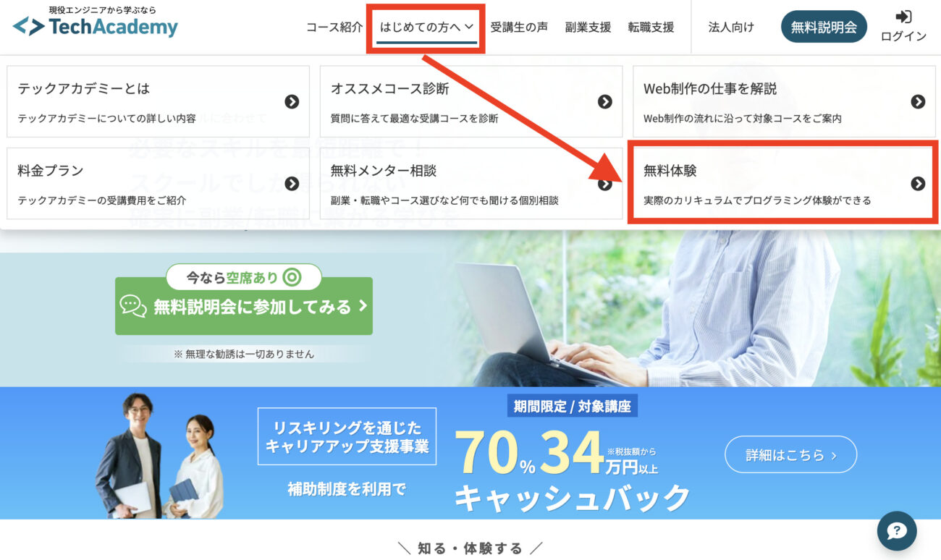Open 法人向け menu item

[x=731, y=27]
